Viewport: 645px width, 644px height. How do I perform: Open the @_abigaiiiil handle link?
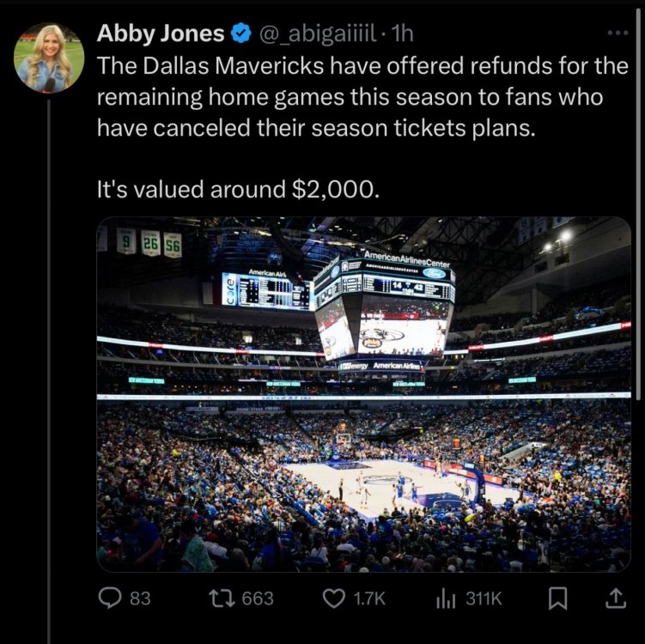(x=316, y=33)
